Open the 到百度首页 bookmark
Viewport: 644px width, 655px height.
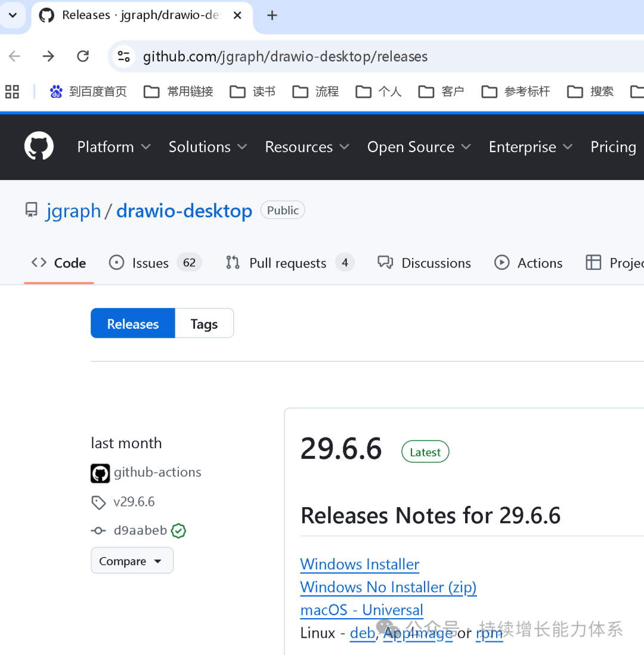[89, 91]
